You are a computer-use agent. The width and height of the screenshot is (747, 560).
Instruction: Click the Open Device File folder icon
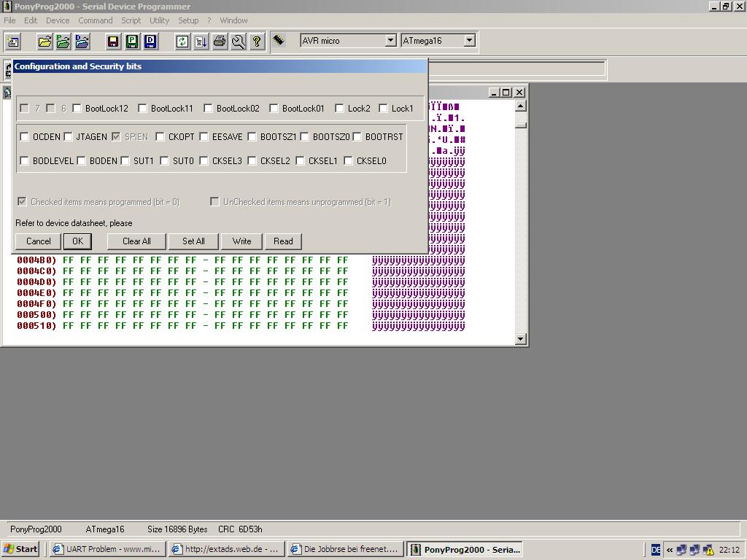coord(44,42)
